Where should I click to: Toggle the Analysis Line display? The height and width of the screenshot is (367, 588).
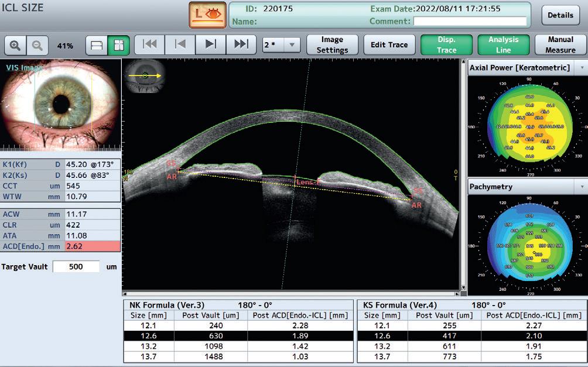(504, 45)
